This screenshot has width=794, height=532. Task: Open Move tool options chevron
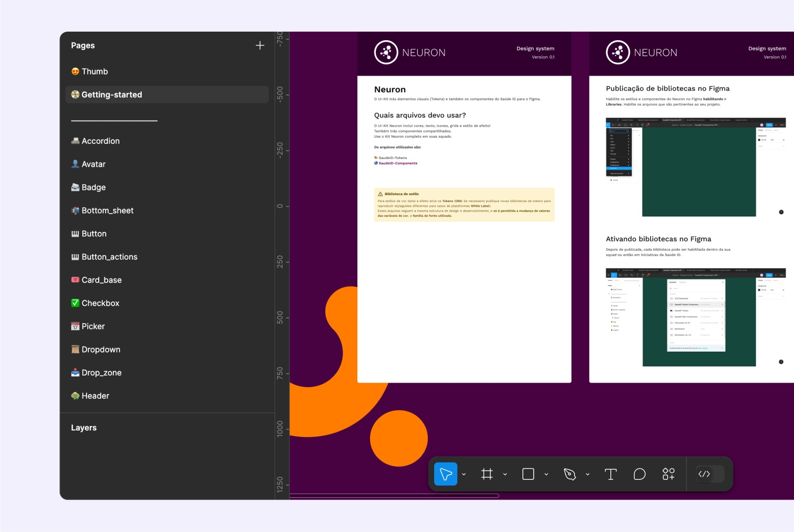464,474
